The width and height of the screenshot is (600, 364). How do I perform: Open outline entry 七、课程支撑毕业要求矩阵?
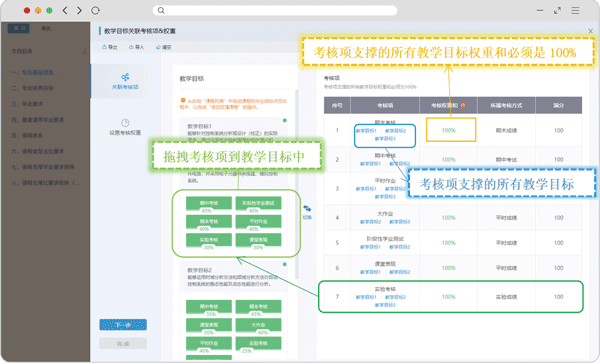coord(43,167)
